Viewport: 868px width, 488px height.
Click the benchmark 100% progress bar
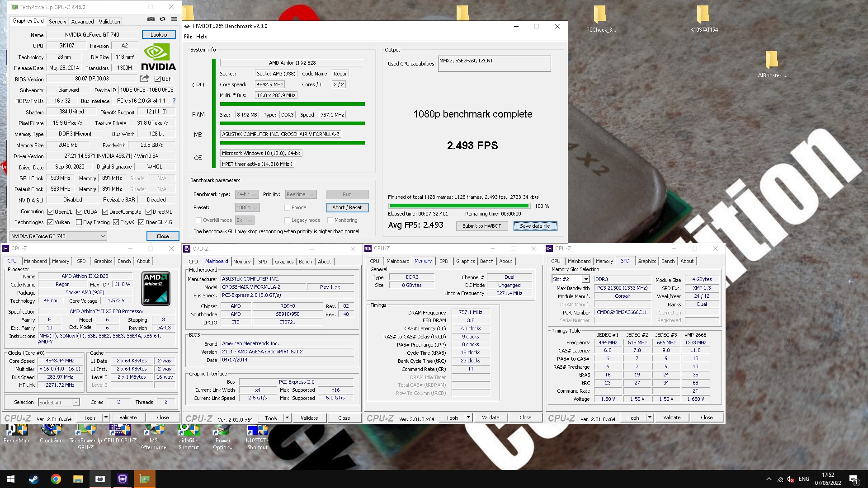[458, 206]
